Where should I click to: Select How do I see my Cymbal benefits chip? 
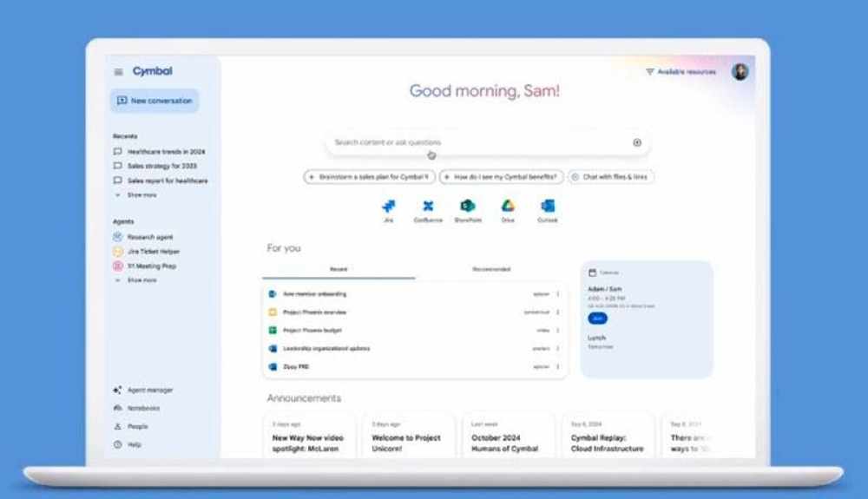pos(501,177)
